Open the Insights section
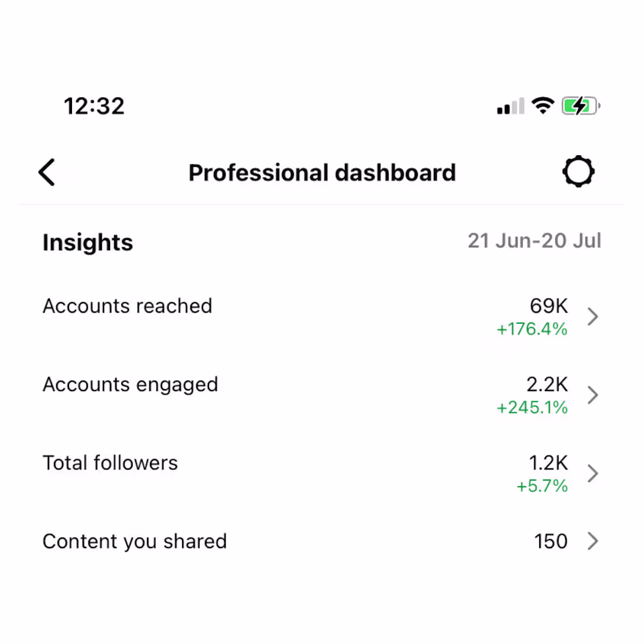 pyautogui.click(x=87, y=242)
